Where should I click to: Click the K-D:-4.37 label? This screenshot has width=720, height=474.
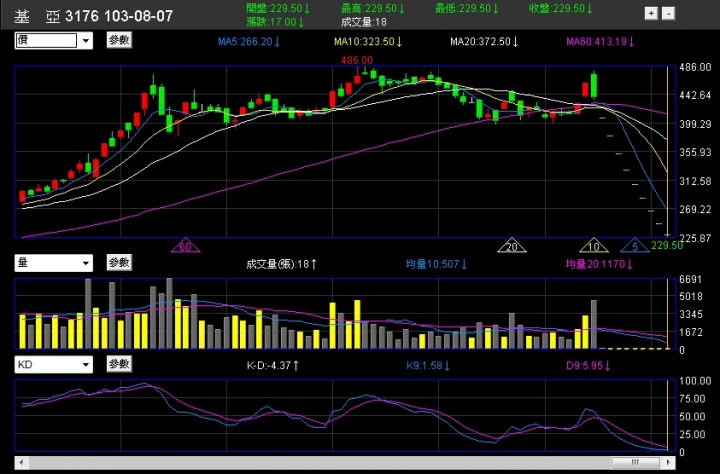point(273,366)
